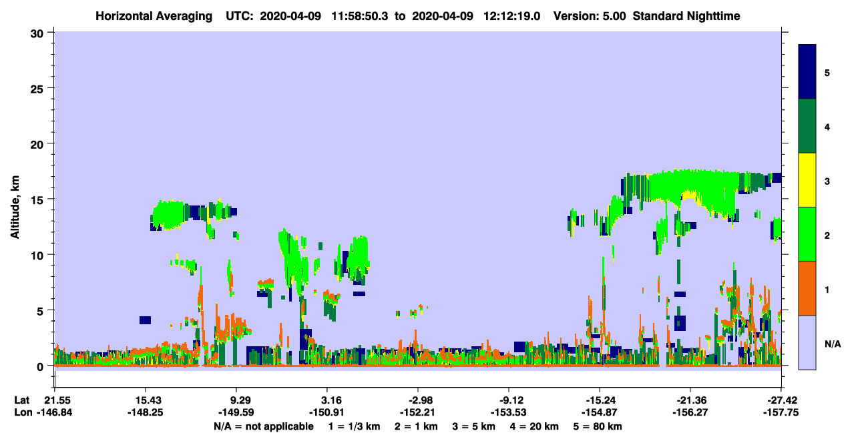This screenshot has height=445, width=868.
Task: Click colorbar label 5
Action: point(827,72)
